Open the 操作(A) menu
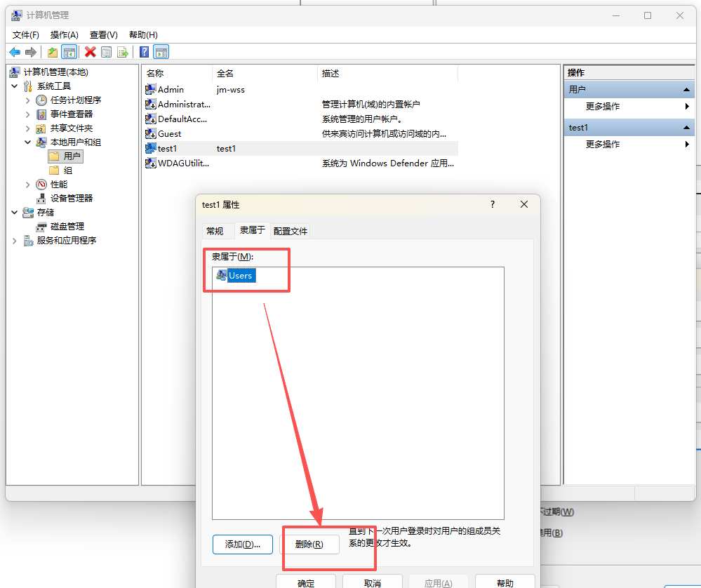 tap(64, 34)
